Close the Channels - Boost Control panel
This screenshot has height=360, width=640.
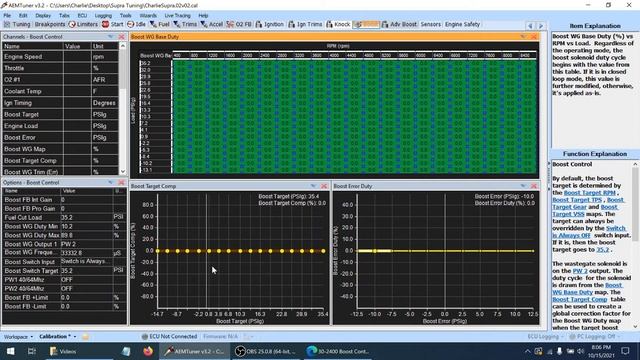click(121, 37)
